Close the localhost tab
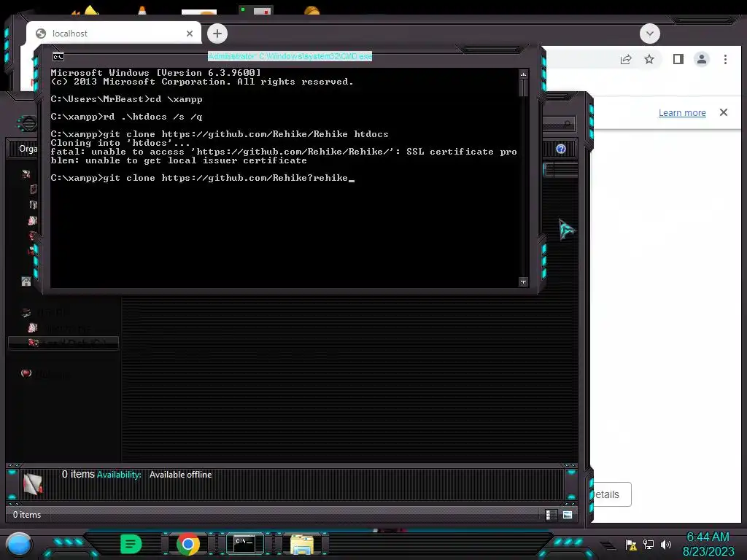 coord(190,34)
